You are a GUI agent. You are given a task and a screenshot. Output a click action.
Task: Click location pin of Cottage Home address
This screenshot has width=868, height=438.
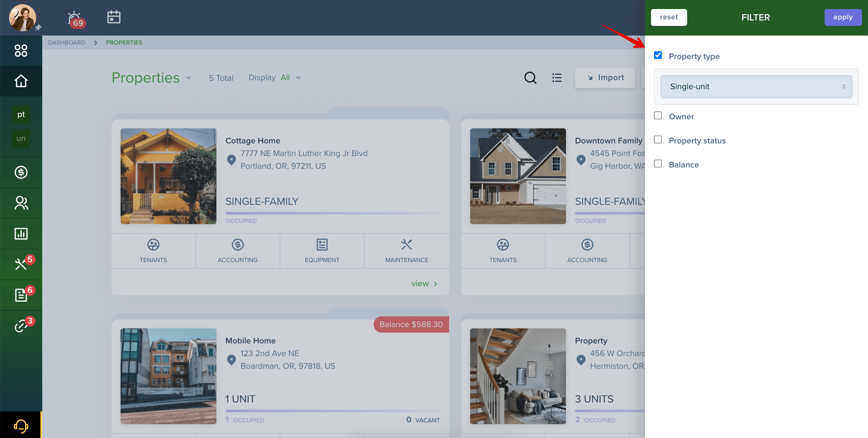point(231,160)
